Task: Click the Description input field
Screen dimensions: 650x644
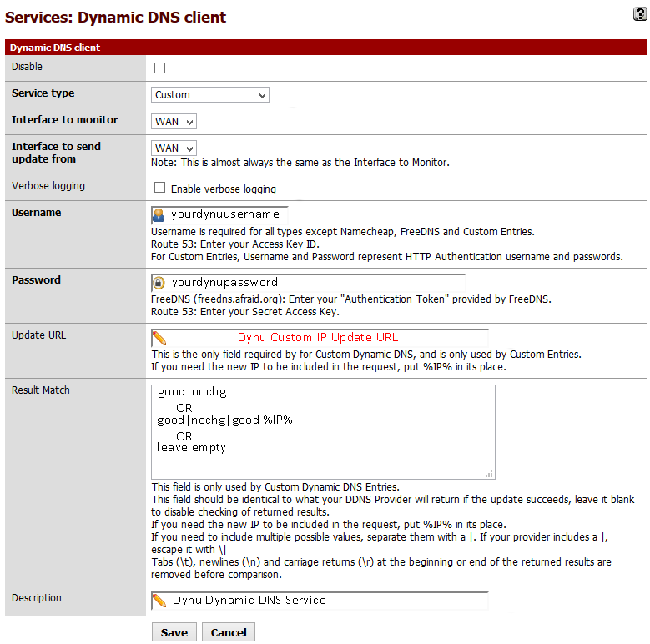Action: 320,601
